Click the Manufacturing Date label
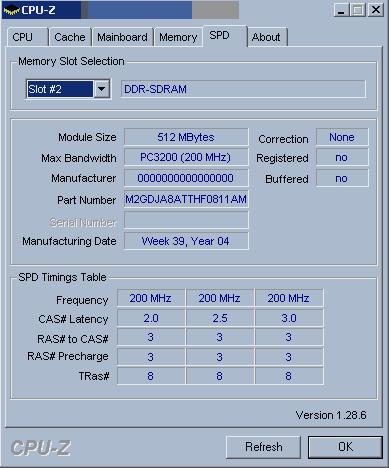The image size is (389, 468). pos(69,241)
